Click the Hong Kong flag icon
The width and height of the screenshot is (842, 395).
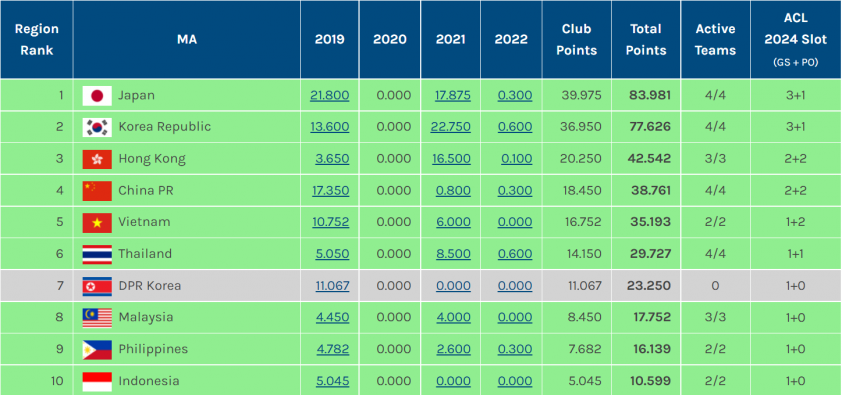pyautogui.click(x=97, y=159)
